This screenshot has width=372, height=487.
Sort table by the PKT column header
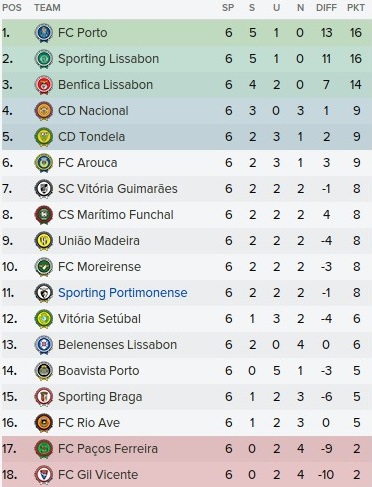click(x=356, y=8)
